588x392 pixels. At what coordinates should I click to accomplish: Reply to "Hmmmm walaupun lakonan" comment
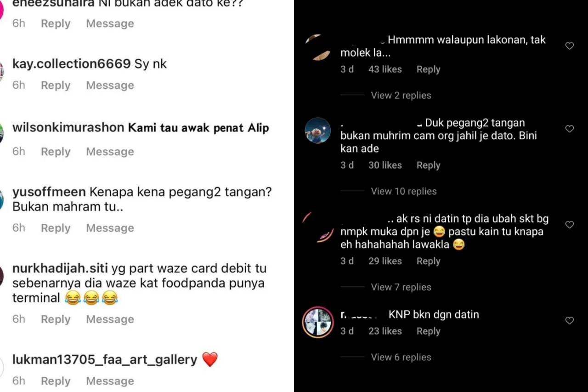[x=428, y=69]
